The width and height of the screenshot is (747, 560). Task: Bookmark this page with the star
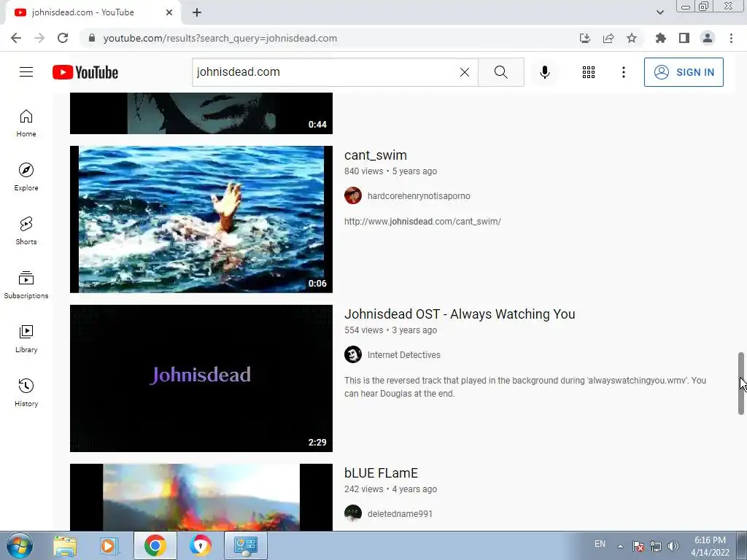point(631,38)
